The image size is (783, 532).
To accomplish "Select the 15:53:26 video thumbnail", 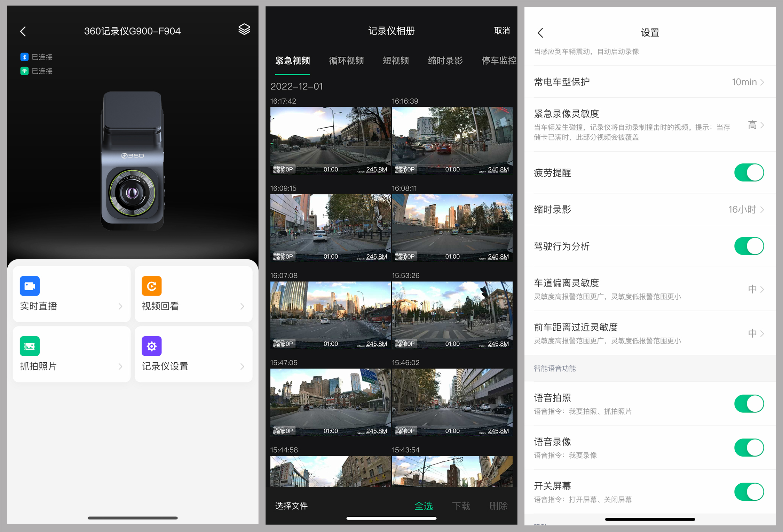I will [452, 315].
